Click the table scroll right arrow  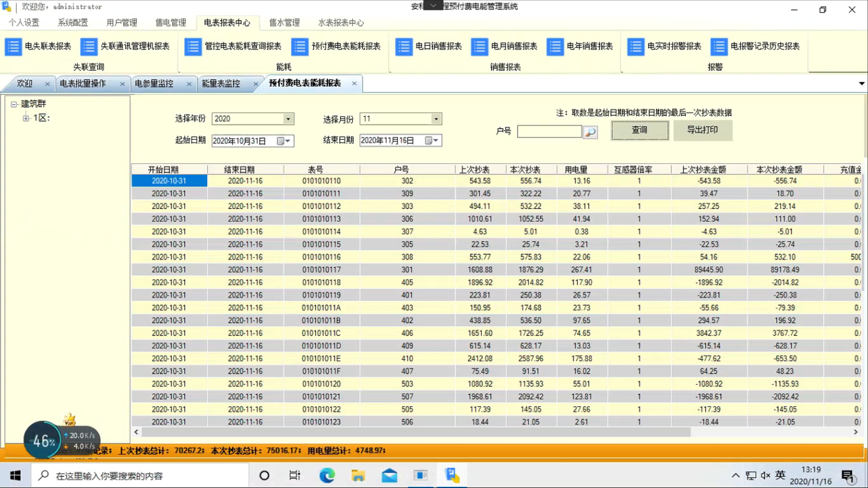pyautogui.click(x=856, y=432)
